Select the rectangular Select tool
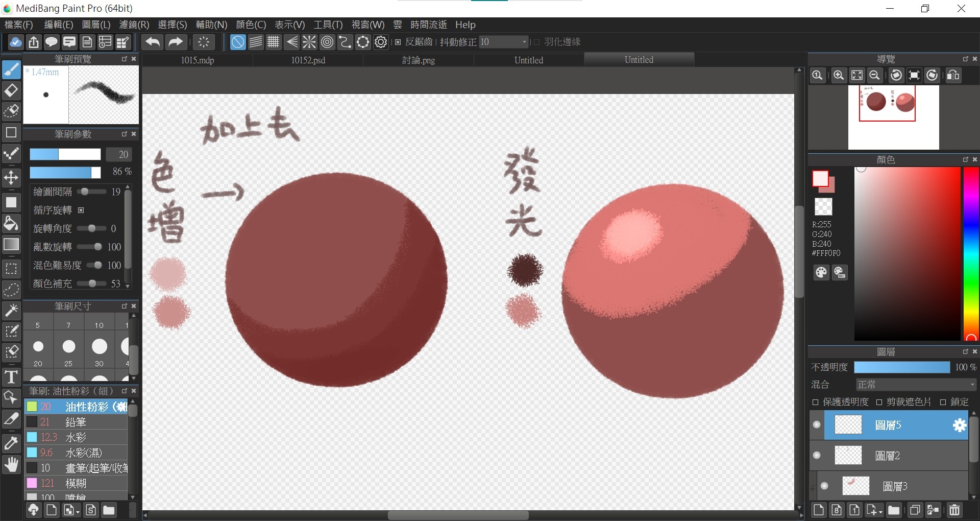Viewport: 980px width, 521px height. pyautogui.click(x=11, y=269)
